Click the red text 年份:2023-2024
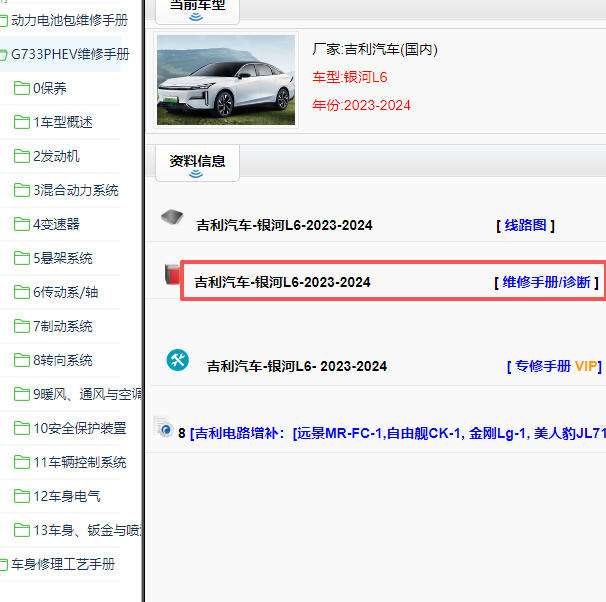The width and height of the screenshot is (606, 602). [361, 105]
